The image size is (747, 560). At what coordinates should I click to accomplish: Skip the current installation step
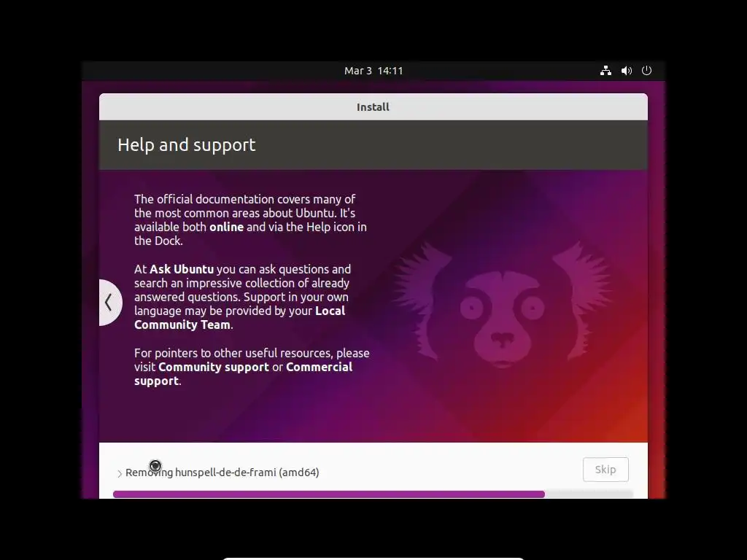click(605, 470)
